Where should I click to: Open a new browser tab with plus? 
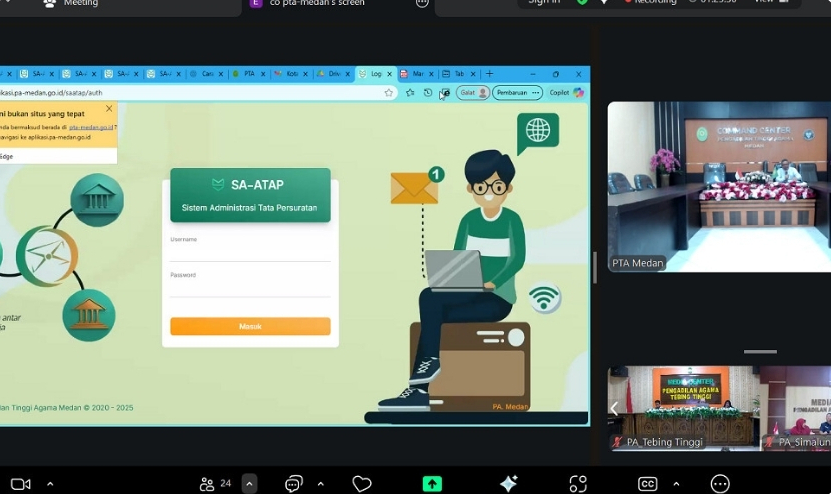pyautogui.click(x=489, y=74)
